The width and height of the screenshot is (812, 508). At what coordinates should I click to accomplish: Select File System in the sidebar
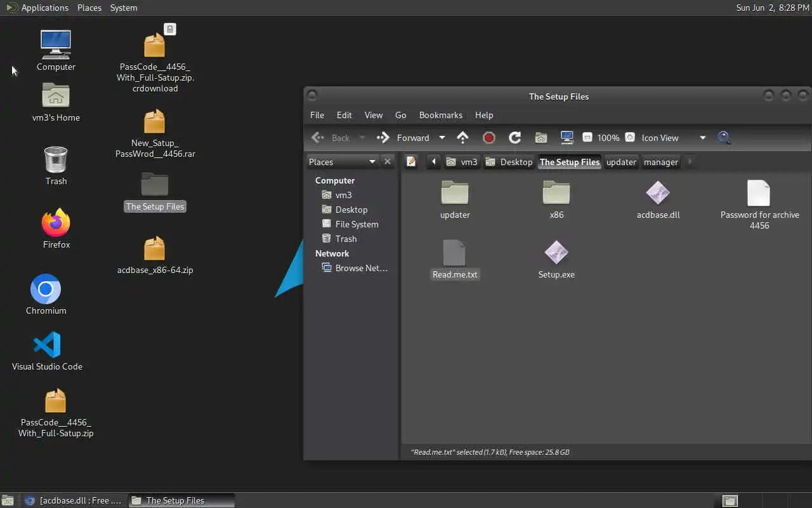357,224
